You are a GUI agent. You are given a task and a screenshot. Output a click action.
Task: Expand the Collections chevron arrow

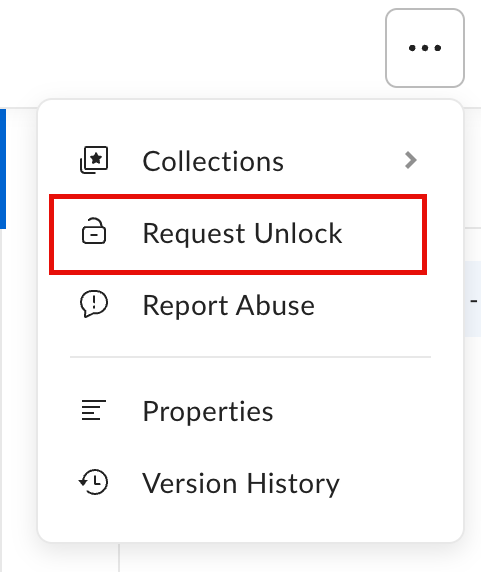(x=411, y=161)
